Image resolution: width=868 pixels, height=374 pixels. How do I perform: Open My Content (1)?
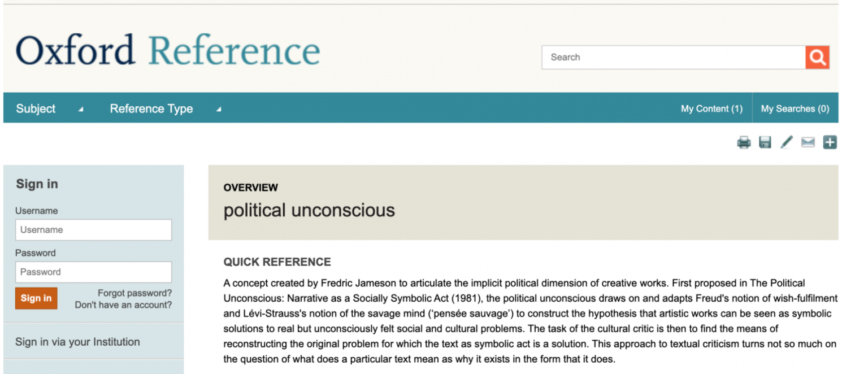[x=711, y=108]
